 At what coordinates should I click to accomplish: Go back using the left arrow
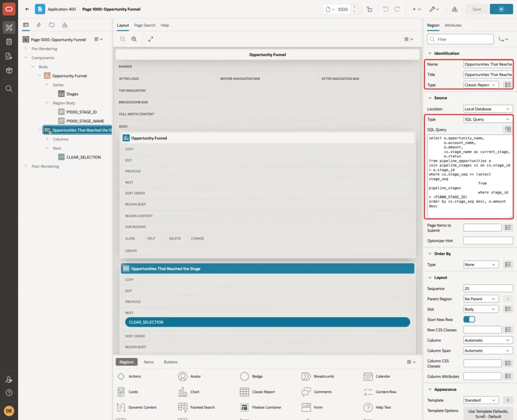click(27, 9)
